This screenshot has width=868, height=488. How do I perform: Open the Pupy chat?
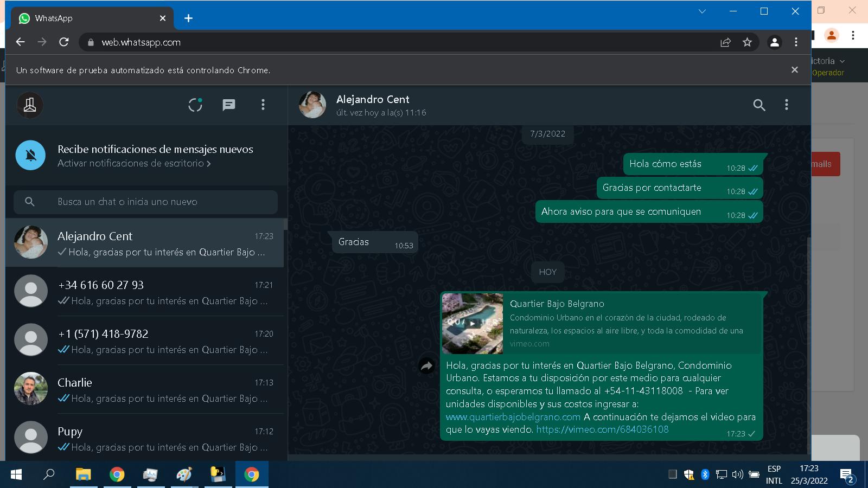point(144,437)
